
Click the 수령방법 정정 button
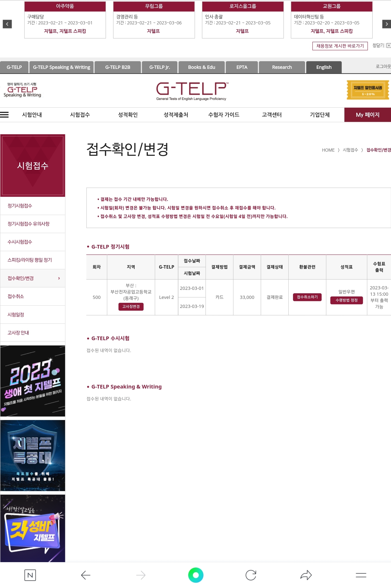pyautogui.click(x=346, y=300)
